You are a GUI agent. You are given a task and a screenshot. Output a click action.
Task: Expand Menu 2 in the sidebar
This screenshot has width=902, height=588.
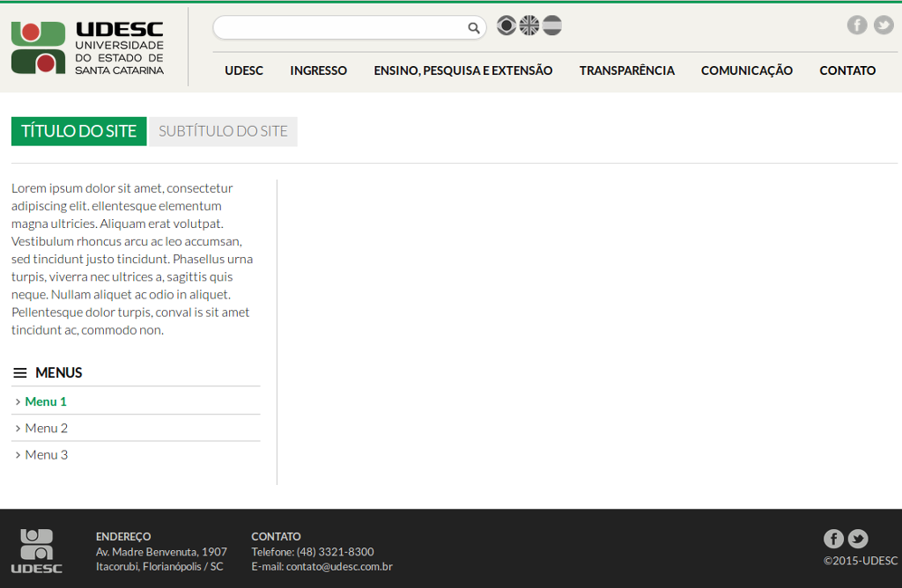tap(46, 428)
